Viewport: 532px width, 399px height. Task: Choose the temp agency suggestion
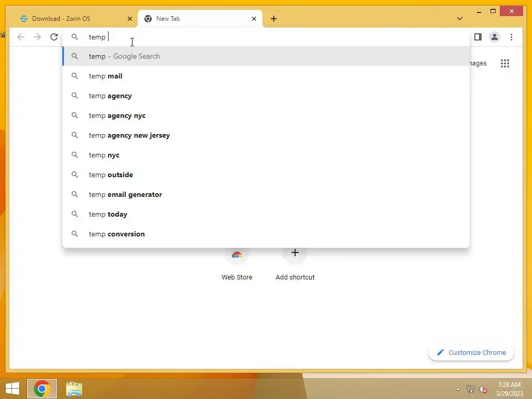click(266, 96)
